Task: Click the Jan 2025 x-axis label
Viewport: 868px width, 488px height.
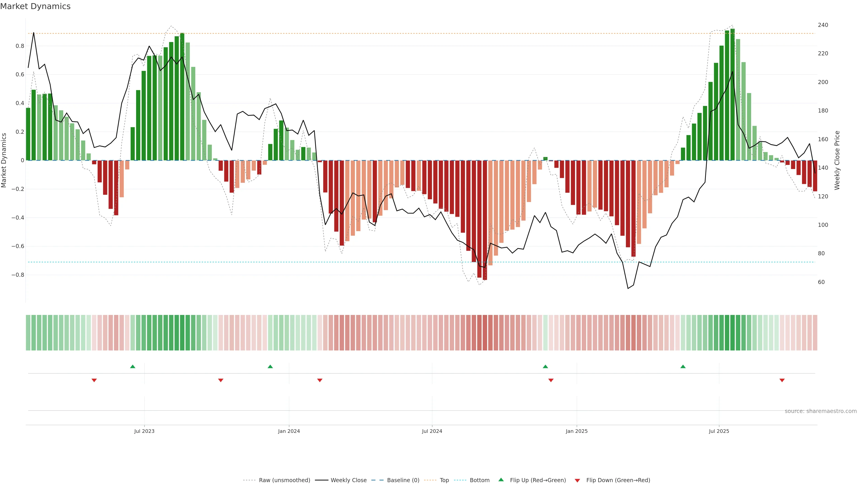Action: tap(577, 431)
